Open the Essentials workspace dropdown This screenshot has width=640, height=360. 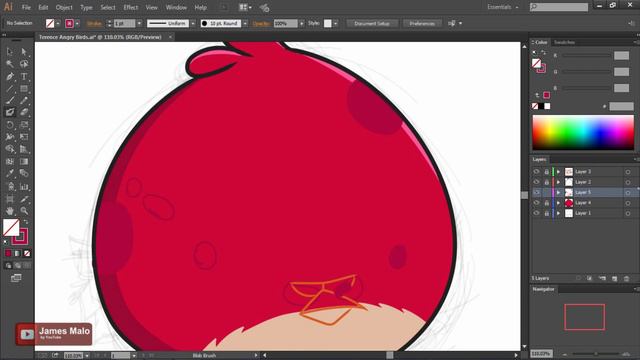click(502, 7)
